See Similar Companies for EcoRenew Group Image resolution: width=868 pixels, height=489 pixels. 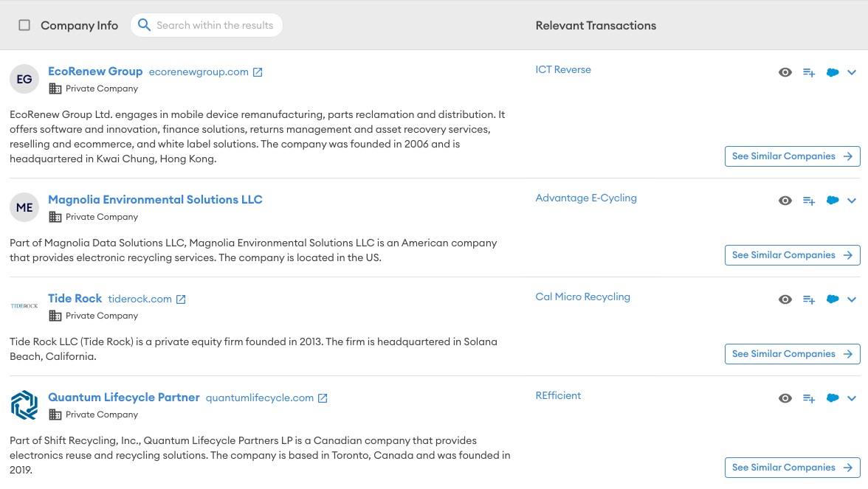coord(792,156)
